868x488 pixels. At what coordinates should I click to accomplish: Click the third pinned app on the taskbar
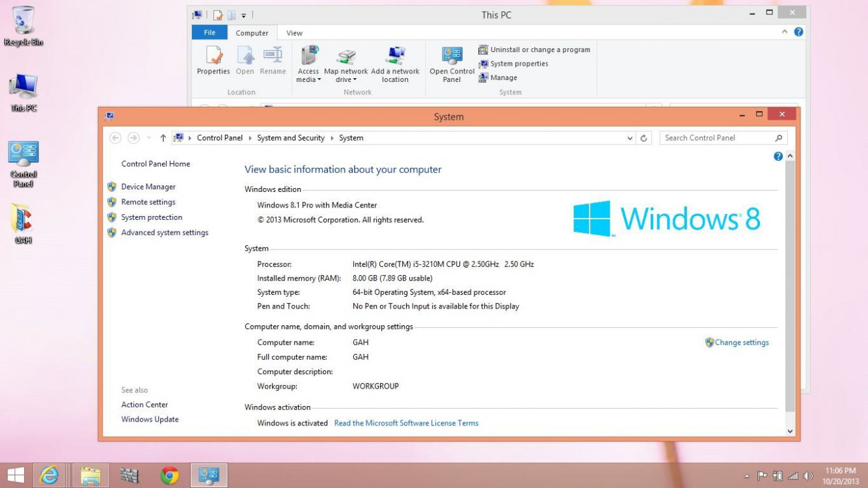[129, 476]
